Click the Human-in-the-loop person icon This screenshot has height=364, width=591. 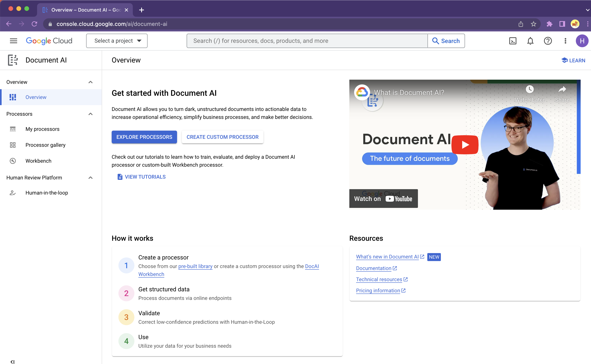click(x=12, y=193)
